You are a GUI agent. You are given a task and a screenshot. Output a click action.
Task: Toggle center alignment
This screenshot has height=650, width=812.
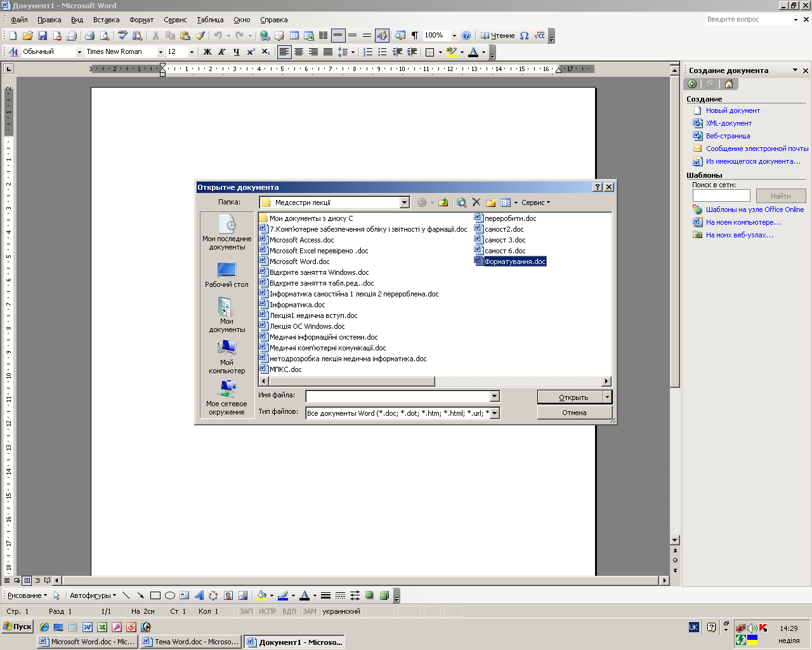(x=299, y=52)
